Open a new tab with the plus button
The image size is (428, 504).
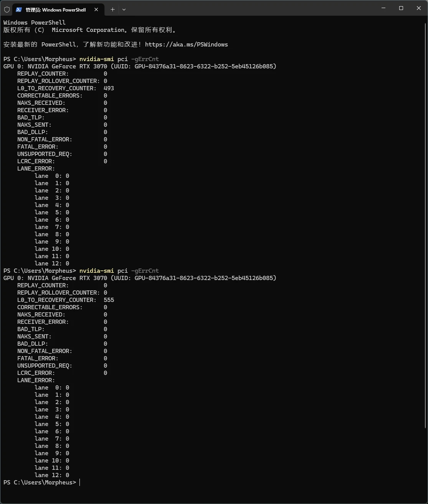coord(112,10)
